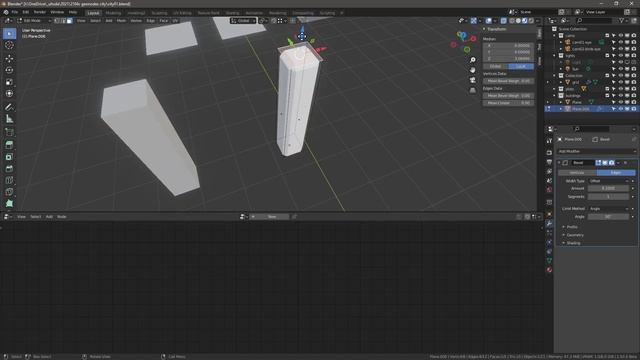Switch median transform to Global
The width and height of the screenshot is (640, 360).
(496, 66)
